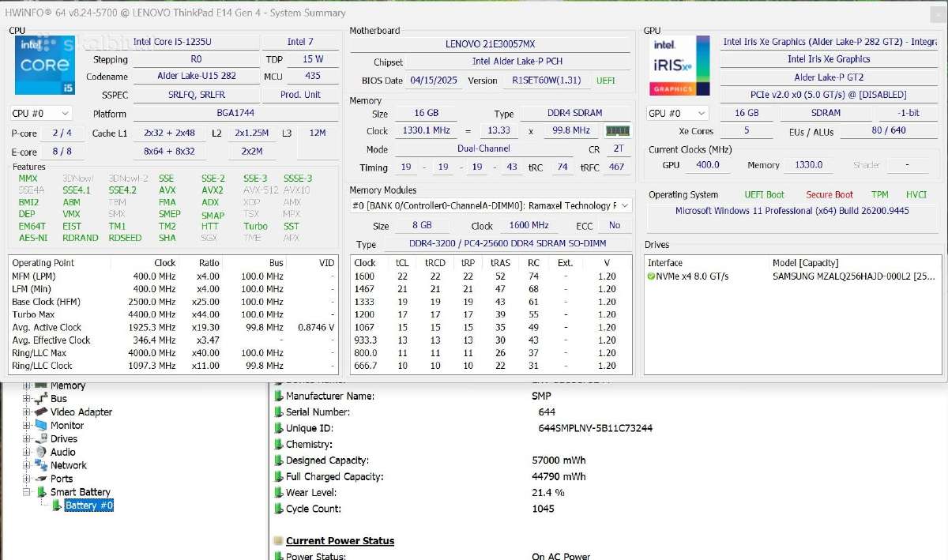The image size is (948, 560).
Task: Click the Designed Capacity row
Action: [x=608, y=460]
